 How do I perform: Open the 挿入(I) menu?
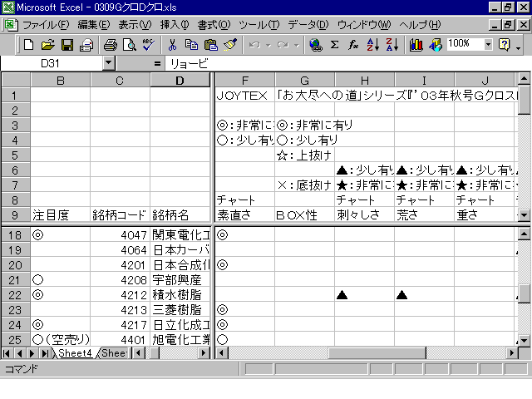pyautogui.click(x=175, y=25)
